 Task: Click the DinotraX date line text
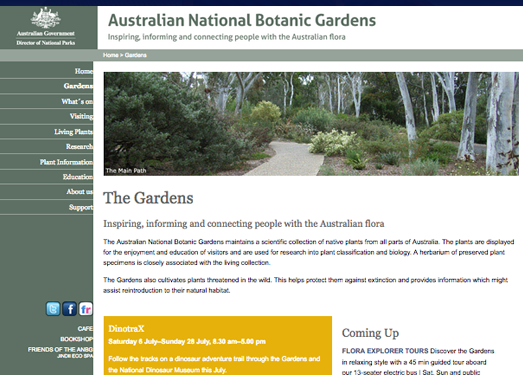pos(187,342)
